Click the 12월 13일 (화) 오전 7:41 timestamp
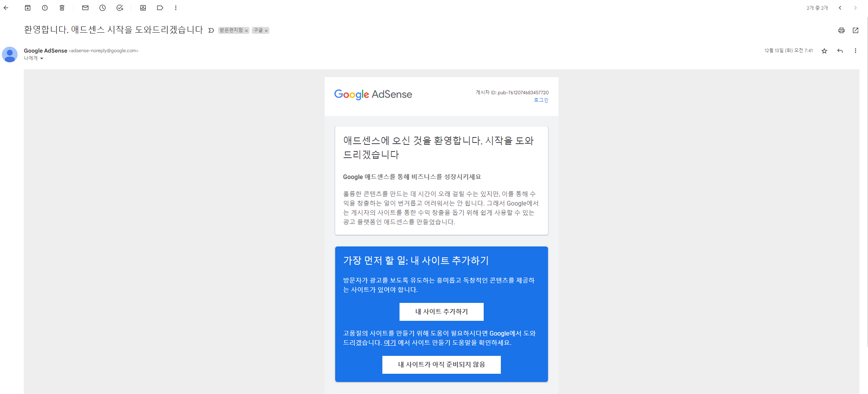 pos(788,51)
